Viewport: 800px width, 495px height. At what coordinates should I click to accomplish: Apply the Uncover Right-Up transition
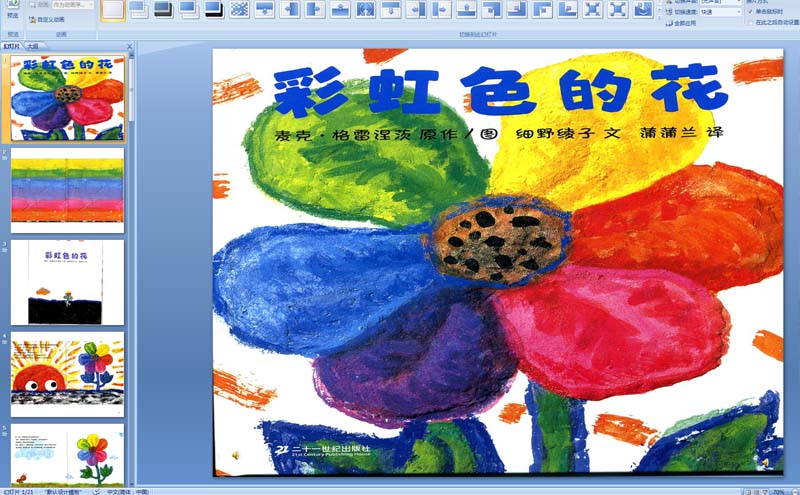click(x=567, y=10)
